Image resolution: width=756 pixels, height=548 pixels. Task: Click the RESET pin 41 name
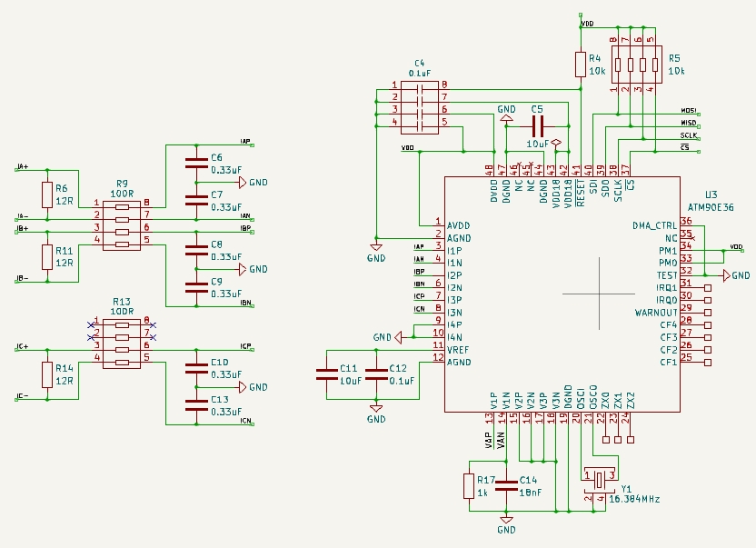coord(581,193)
